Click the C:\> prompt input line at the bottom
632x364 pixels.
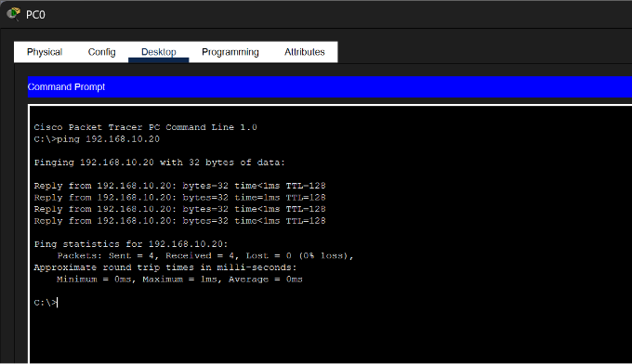pos(46,303)
